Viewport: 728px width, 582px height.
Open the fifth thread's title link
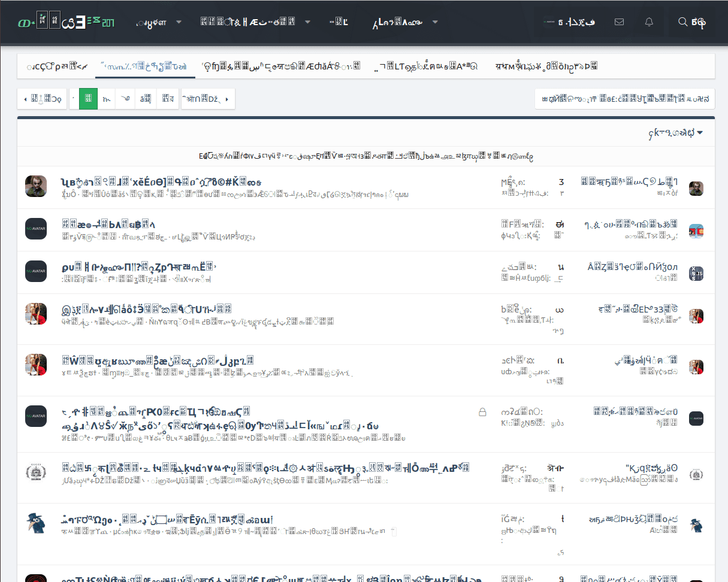(x=158, y=360)
